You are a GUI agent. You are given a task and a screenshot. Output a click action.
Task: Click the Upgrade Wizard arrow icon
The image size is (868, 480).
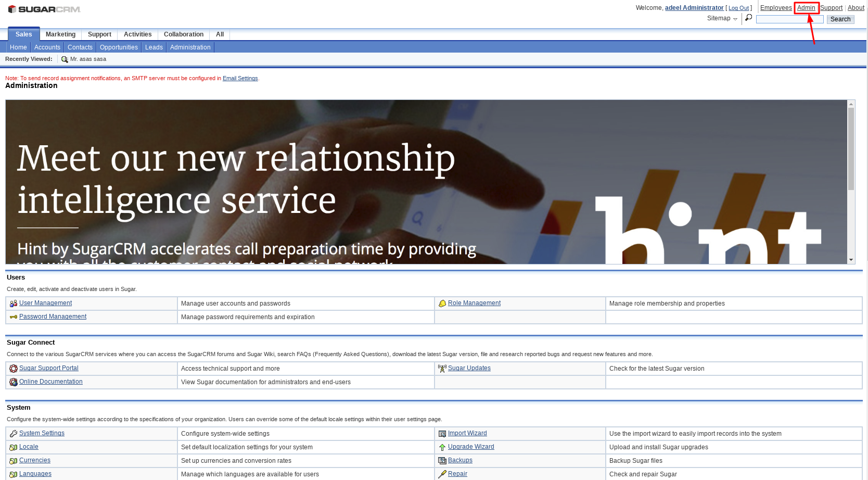pyautogui.click(x=442, y=447)
